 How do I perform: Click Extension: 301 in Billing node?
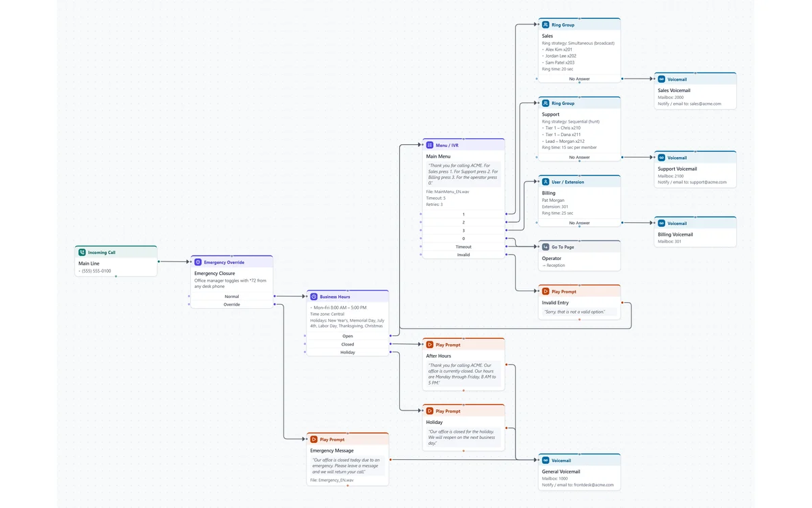pyautogui.click(x=555, y=207)
